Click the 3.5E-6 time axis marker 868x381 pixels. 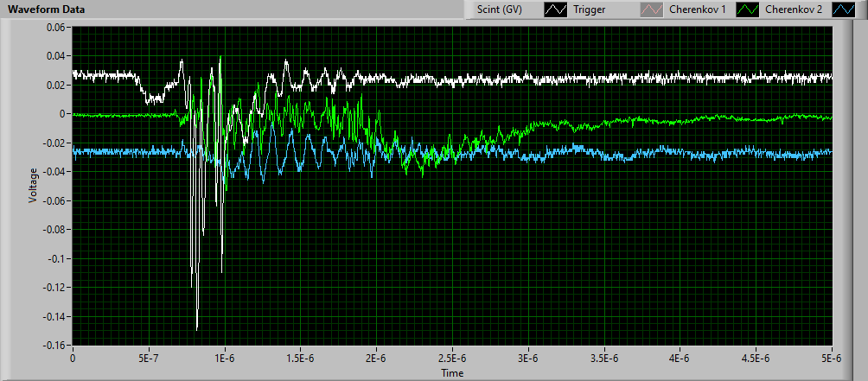[x=604, y=358]
